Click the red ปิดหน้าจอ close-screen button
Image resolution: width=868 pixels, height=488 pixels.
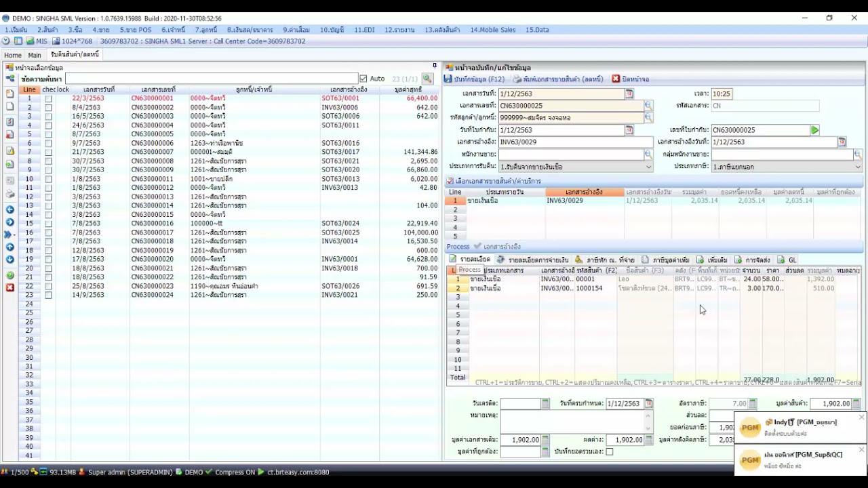[631, 79]
